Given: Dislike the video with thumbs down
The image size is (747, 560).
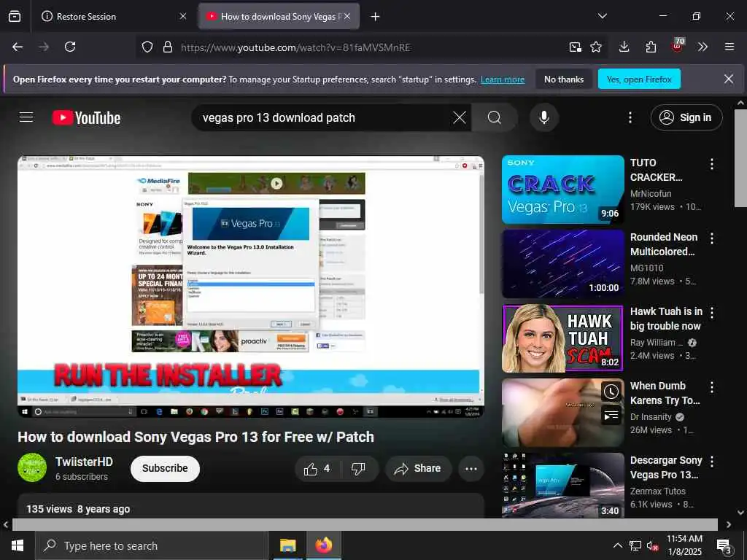Looking at the screenshot, I should 358,469.
